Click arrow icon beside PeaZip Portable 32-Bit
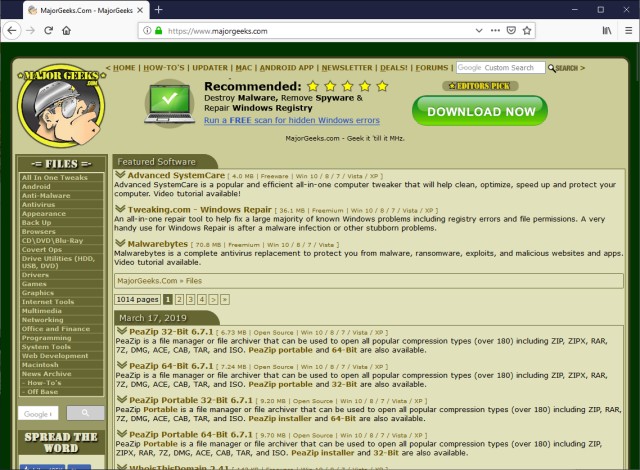The width and height of the screenshot is (640, 470). [x=122, y=399]
